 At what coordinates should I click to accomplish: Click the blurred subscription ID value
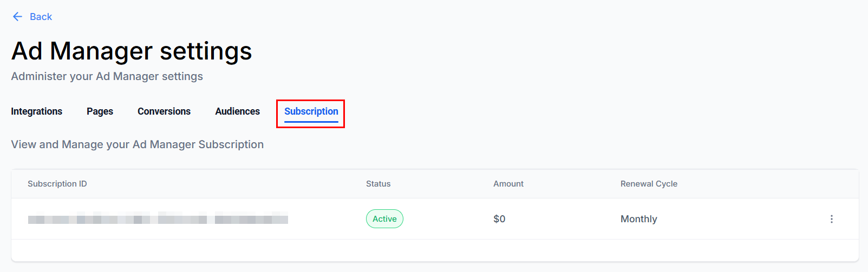coord(158,219)
